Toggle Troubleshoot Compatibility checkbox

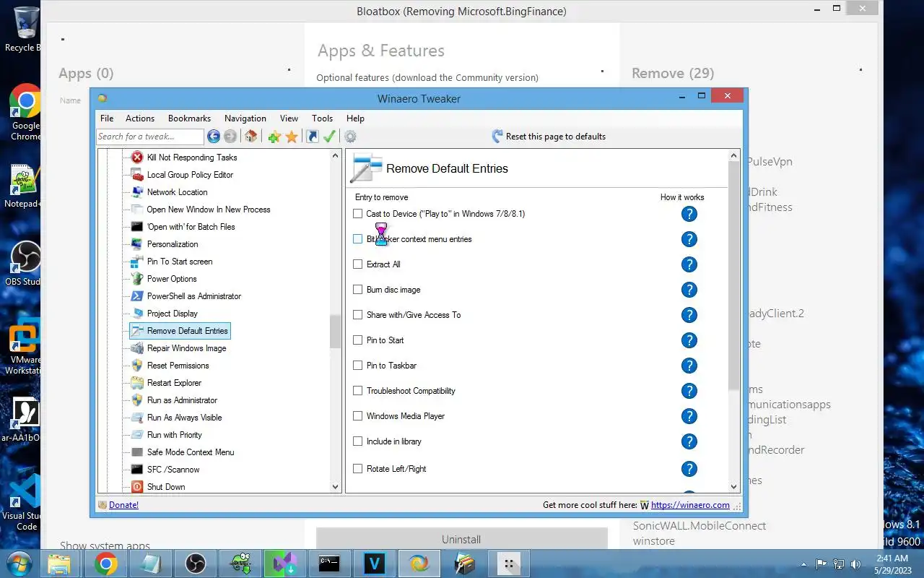coord(357,391)
